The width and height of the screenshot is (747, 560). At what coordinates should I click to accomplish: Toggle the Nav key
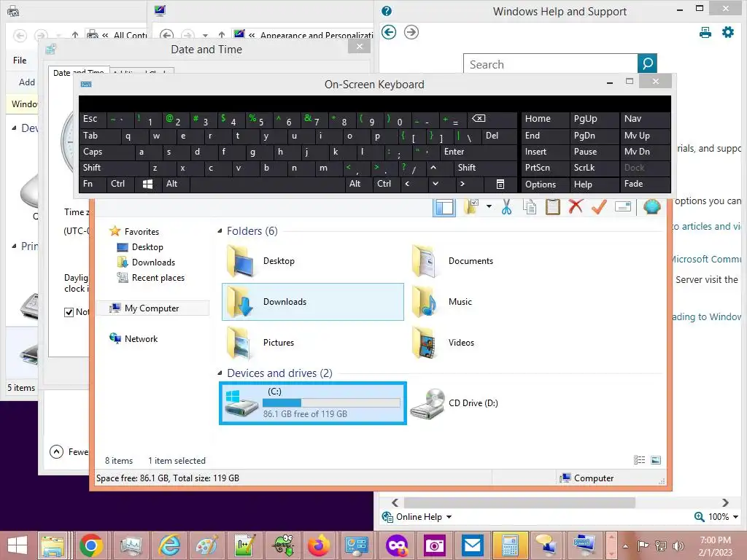(x=646, y=119)
